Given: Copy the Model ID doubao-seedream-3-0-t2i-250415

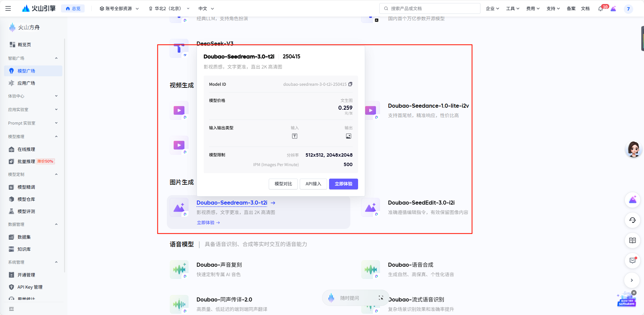Looking at the screenshot, I should (x=350, y=84).
